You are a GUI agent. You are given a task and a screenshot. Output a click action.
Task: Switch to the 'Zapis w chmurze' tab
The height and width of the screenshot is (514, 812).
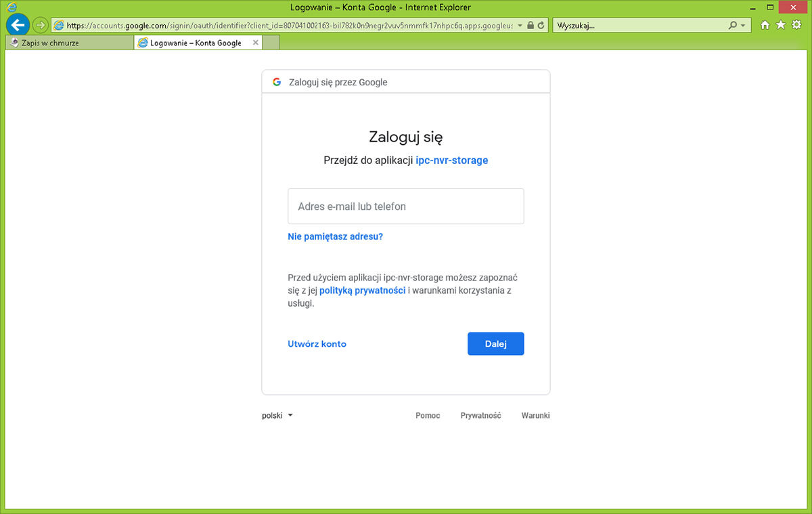pos(68,43)
